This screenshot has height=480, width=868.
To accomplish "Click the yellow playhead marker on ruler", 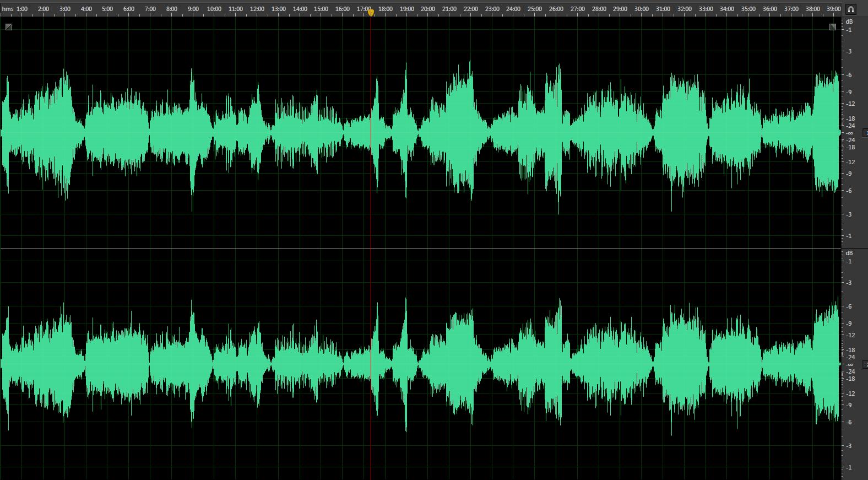I will (371, 12).
